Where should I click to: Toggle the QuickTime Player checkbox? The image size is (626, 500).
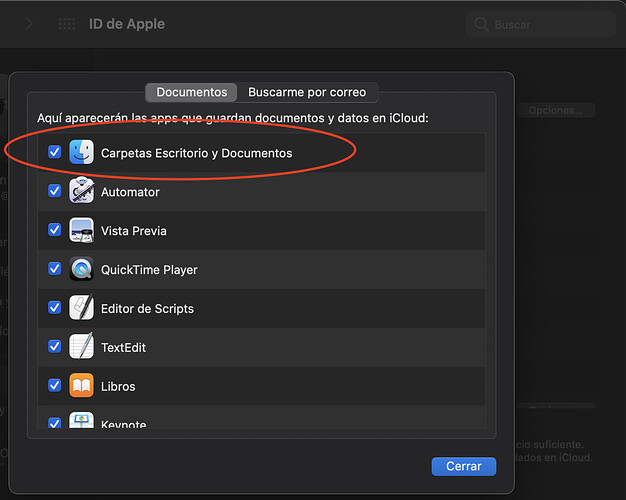pyautogui.click(x=55, y=268)
